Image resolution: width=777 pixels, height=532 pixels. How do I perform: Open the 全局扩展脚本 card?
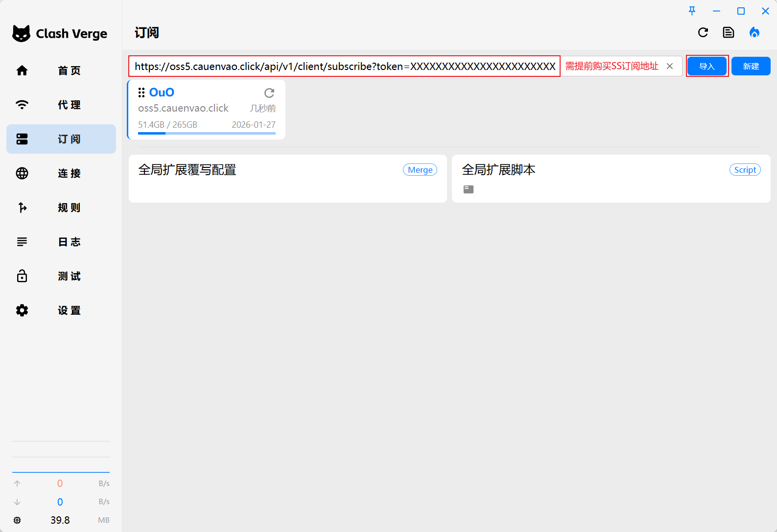coord(611,179)
